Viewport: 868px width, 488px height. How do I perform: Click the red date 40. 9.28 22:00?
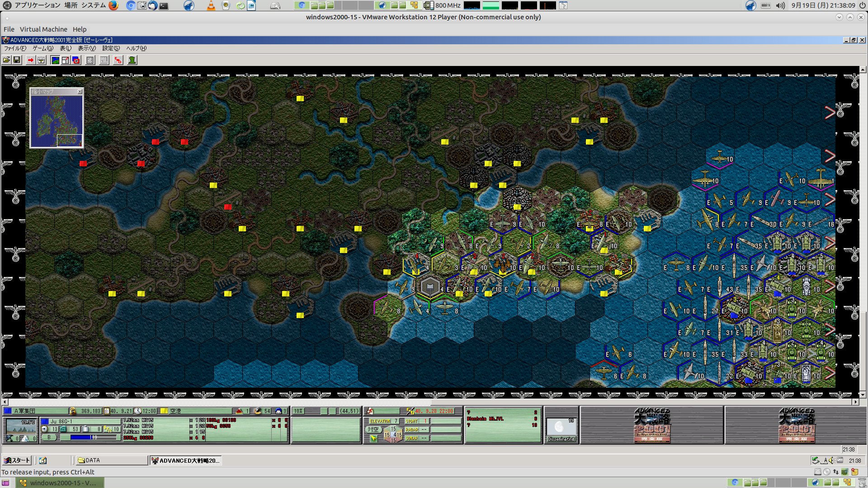click(x=434, y=411)
